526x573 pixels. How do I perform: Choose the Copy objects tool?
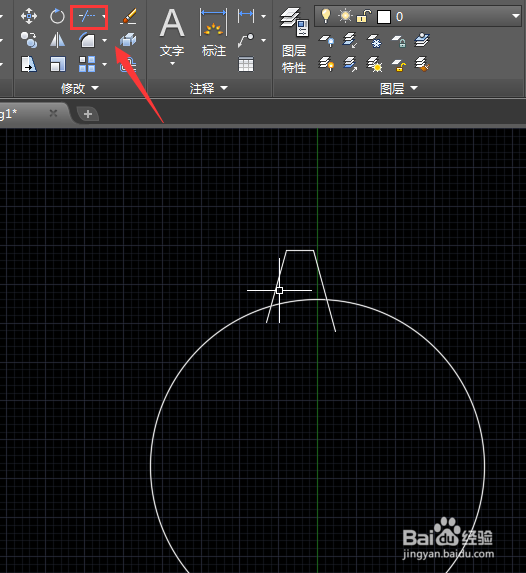click(29, 40)
